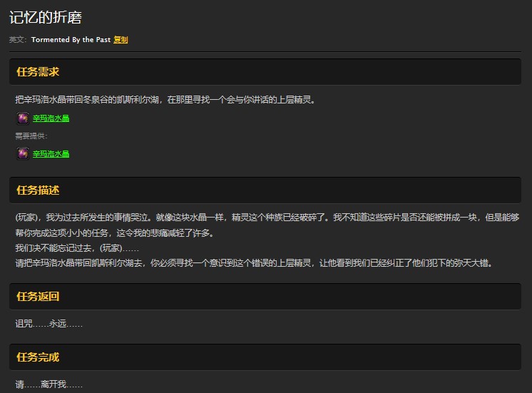
Task: Click the 需要提供: label
Action: coord(31,136)
